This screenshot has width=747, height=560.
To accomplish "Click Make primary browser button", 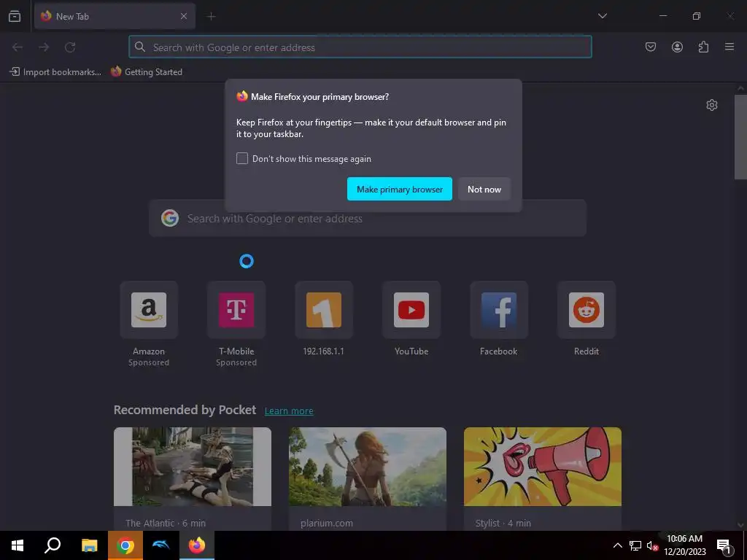I will click(399, 189).
